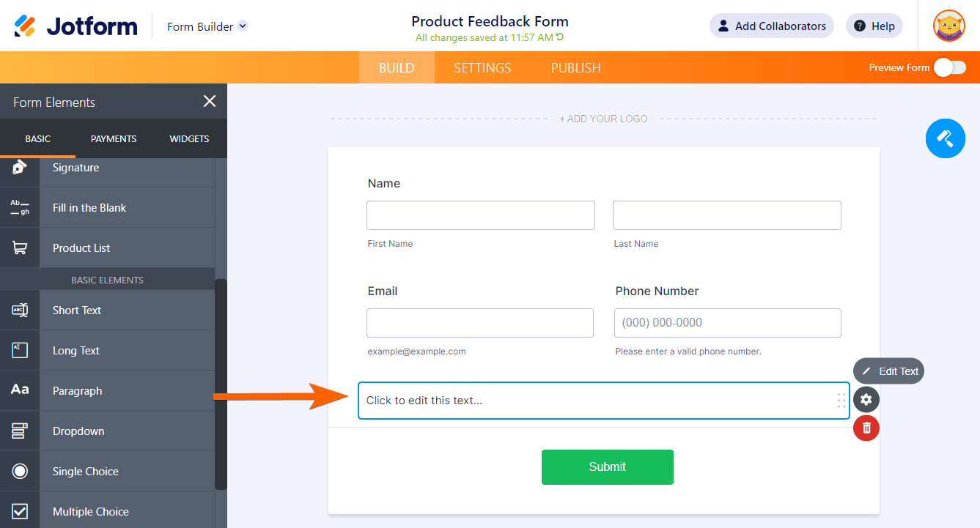Image resolution: width=980 pixels, height=528 pixels.
Task: Click the First Name input field
Action: click(480, 215)
